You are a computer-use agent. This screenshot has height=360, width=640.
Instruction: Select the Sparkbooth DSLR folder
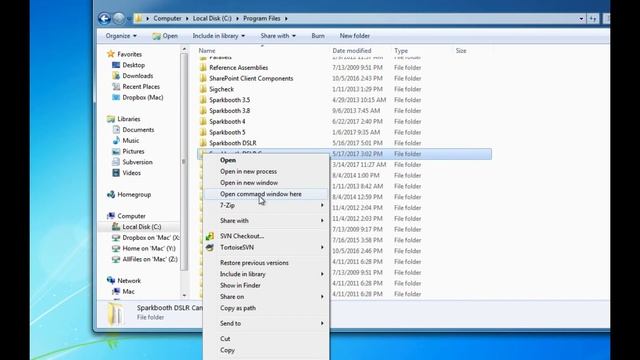[x=233, y=143]
